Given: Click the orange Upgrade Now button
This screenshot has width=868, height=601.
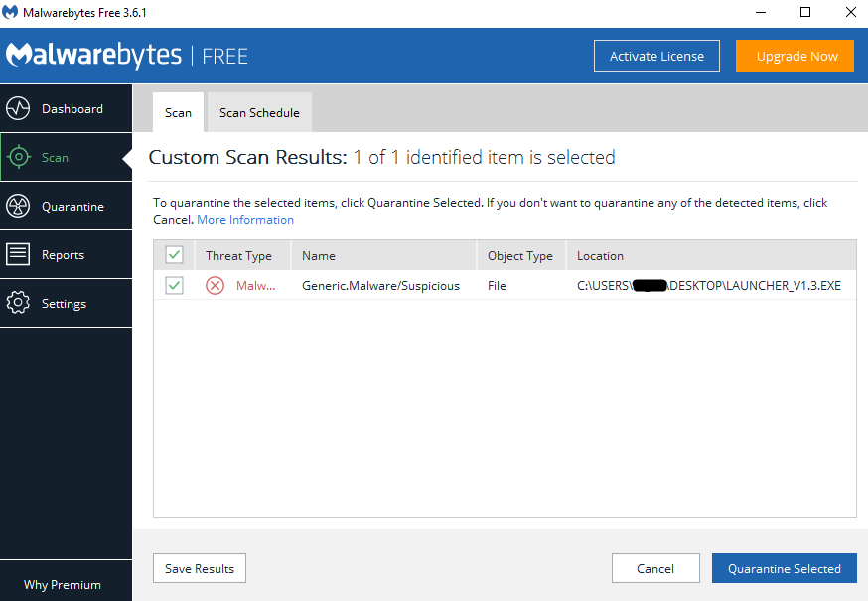Looking at the screenshot, I should click(x=795, y=56).
